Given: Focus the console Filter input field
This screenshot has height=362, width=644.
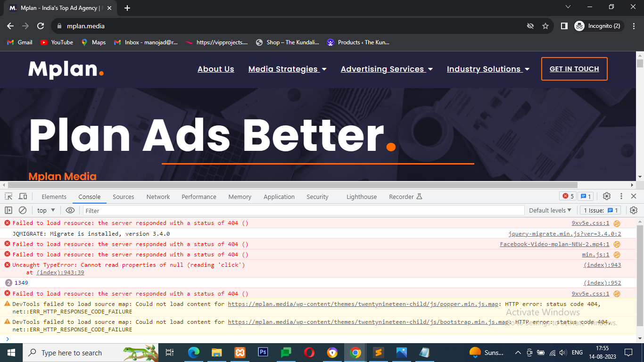Looking at the screenshot, I should [303, 210].
